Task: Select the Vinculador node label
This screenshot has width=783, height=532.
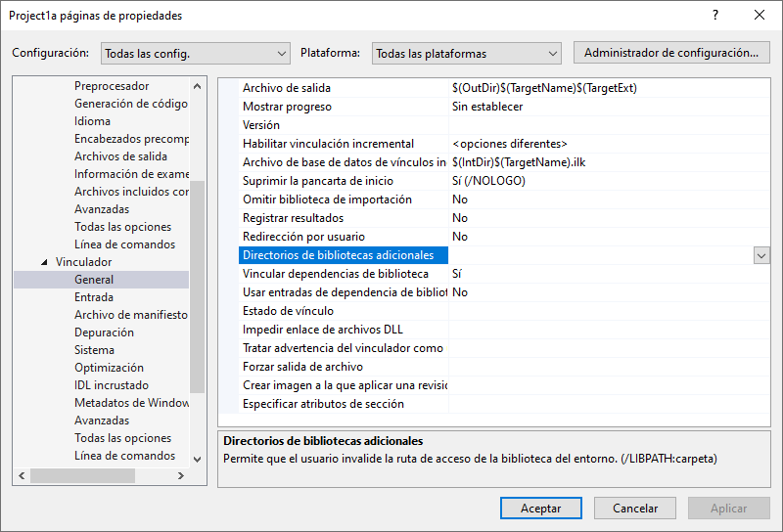Action: pos(83,262)
